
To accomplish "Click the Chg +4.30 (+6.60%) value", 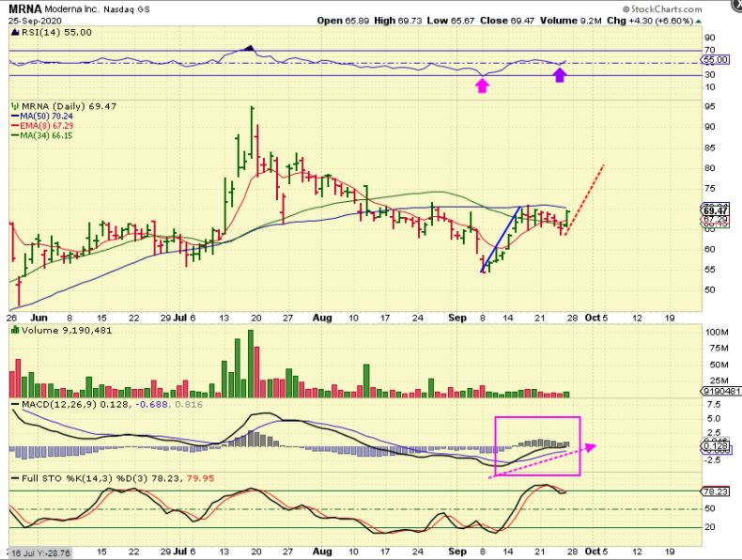I will pyautogui.click(x=650, y=21).
